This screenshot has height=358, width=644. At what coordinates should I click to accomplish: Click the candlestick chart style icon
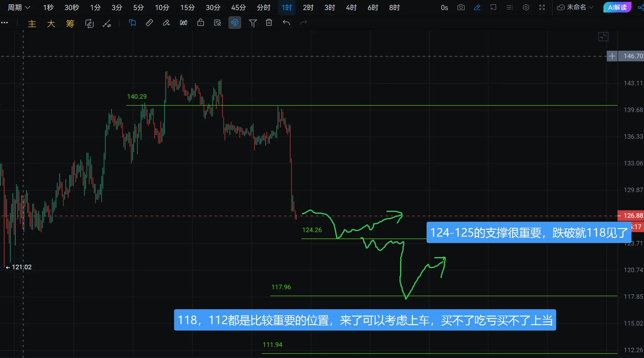point(183,23)
